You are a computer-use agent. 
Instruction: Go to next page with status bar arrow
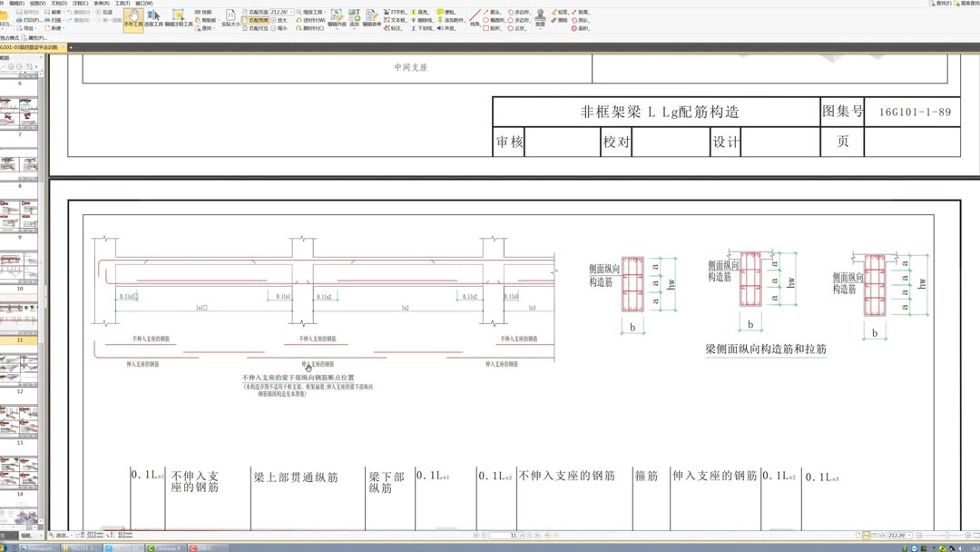tap(529, 535)
